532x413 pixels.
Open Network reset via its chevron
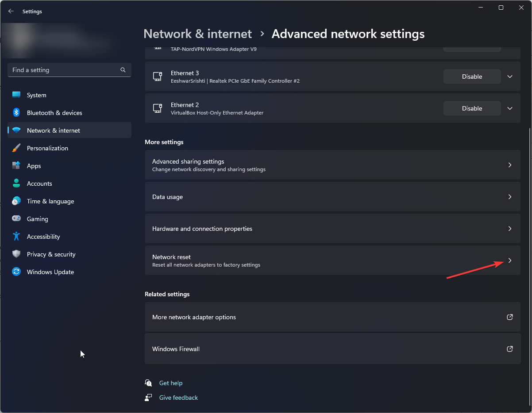tap(509, 260)
